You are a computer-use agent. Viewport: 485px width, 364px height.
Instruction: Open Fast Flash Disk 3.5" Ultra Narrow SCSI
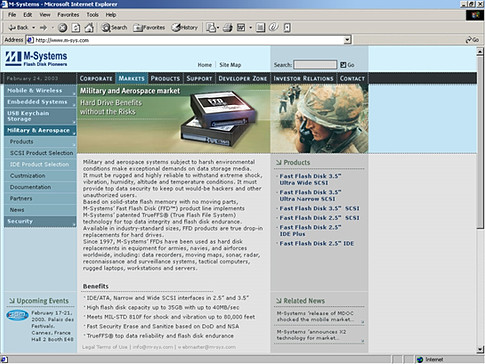310,195
